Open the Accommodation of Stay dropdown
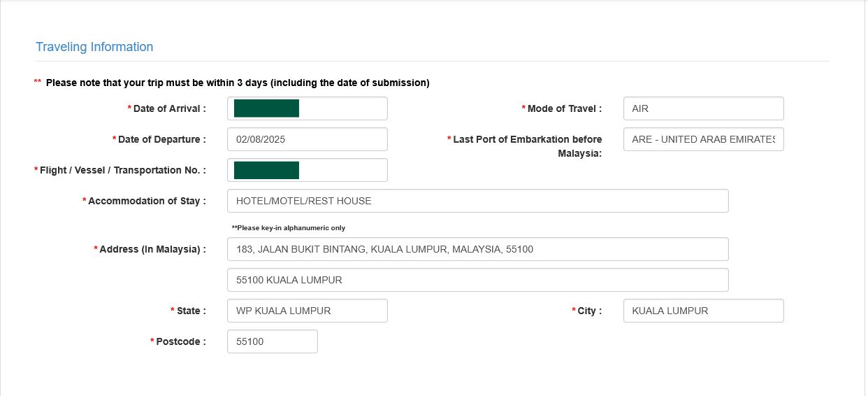This screenshot has width=868, height=396. point(477,201)
